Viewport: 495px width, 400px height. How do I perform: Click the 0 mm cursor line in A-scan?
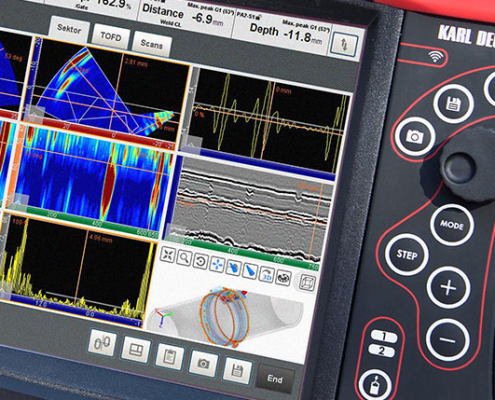click(x=269, y=122)
